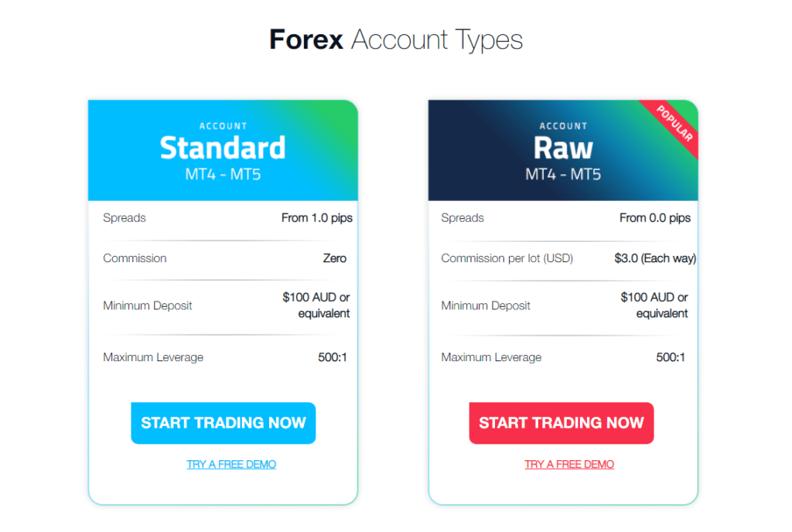This screenshot has height=532, width=792.
Task: Select the From 0.0 pips value
Action: pos(655,218)
